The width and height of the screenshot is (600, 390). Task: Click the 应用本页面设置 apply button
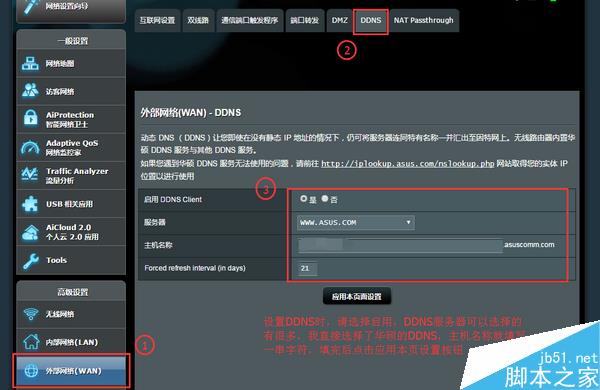[357, 296]
